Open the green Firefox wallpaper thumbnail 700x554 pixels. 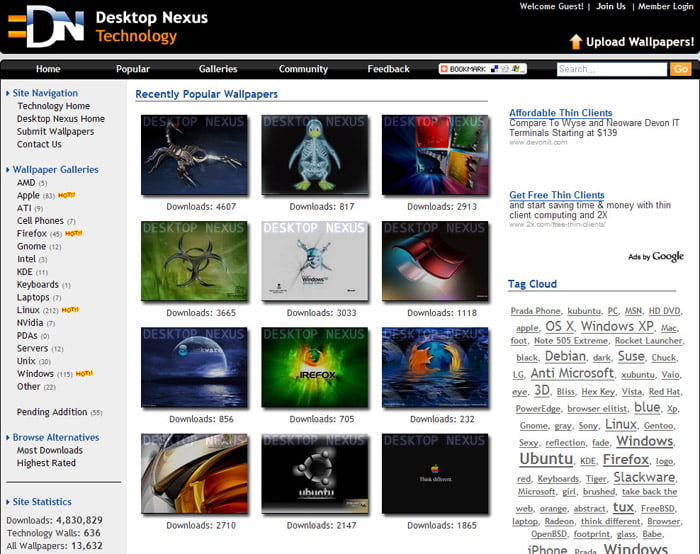pos(315,367)
